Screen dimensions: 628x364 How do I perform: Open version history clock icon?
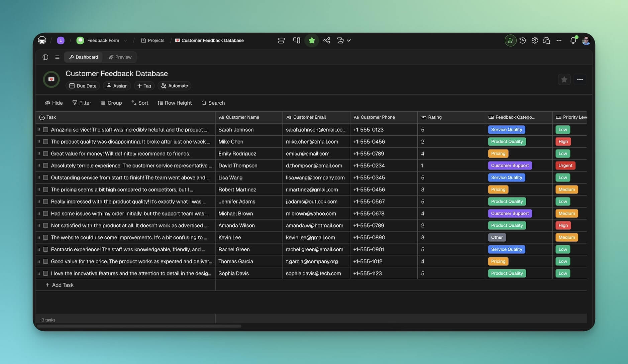coord(522,40)
